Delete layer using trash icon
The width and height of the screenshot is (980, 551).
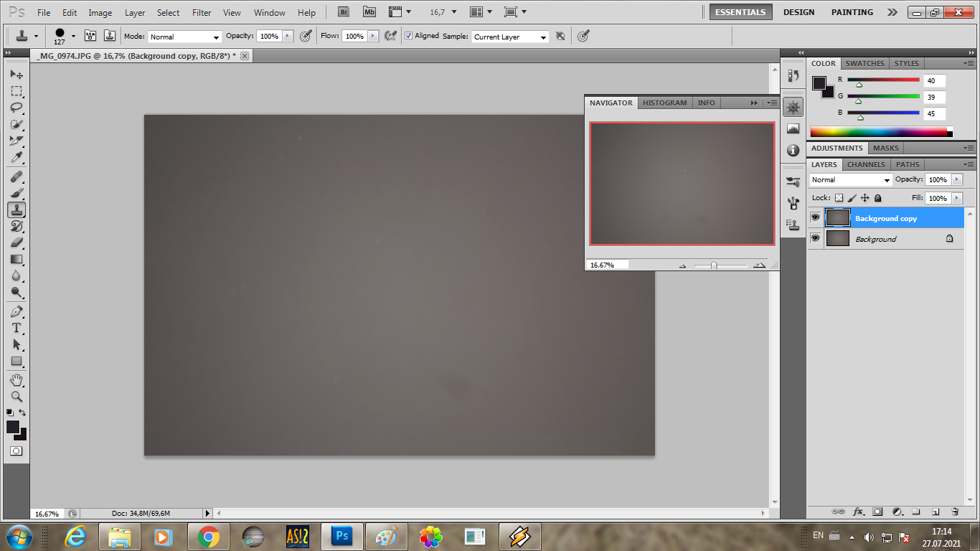pyautogui.click(x=955, y=512)
